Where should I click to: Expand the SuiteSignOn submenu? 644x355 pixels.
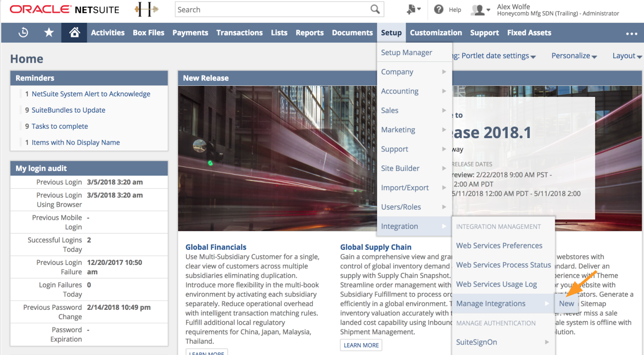(x=503, y=342)
